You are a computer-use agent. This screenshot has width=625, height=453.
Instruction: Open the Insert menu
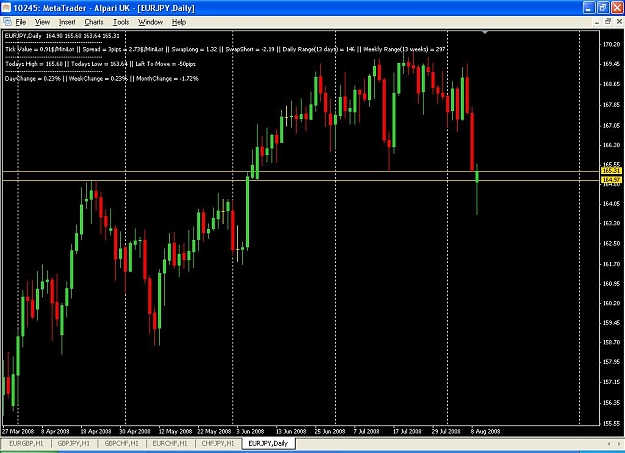click(x=67, y=22)
